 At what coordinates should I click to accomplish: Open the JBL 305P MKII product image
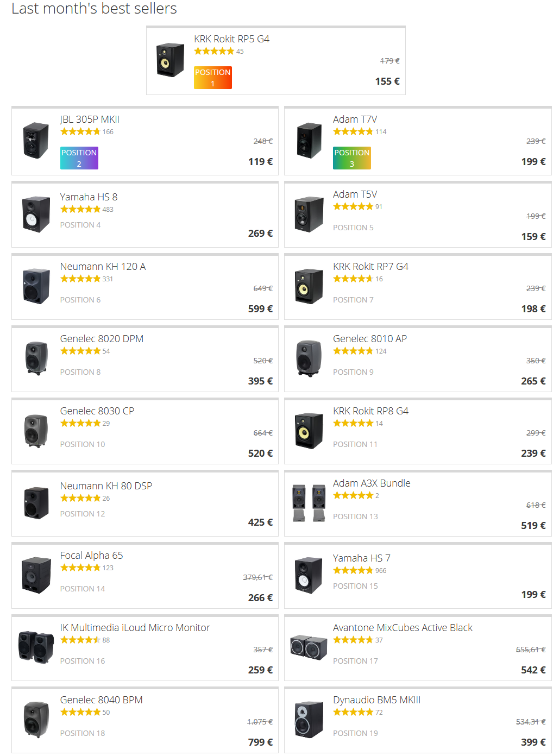(36, 140)
